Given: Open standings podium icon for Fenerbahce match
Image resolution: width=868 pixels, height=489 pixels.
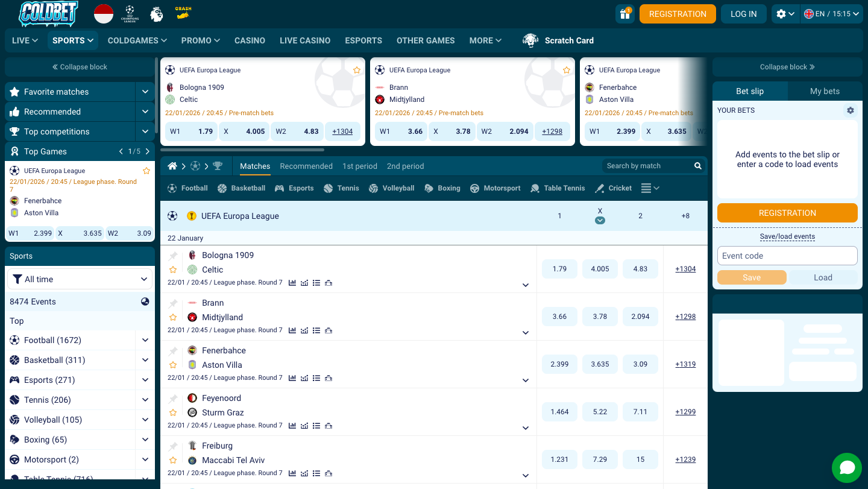Looking at the screenshot, I should [x=329, y=377].
